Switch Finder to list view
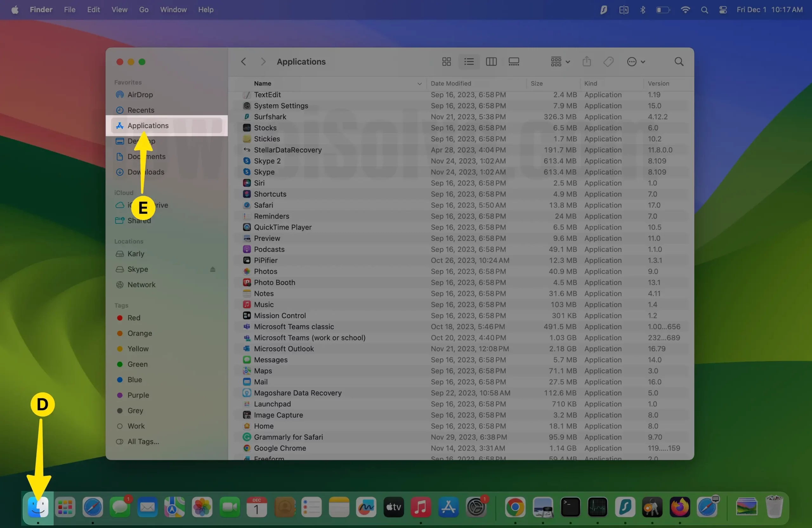The width and height of the screenshot is (812, 528). point(469,62)
